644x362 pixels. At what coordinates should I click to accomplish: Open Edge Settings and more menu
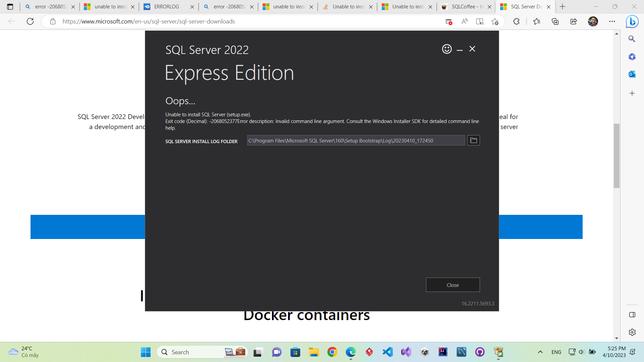pos(612,21)
